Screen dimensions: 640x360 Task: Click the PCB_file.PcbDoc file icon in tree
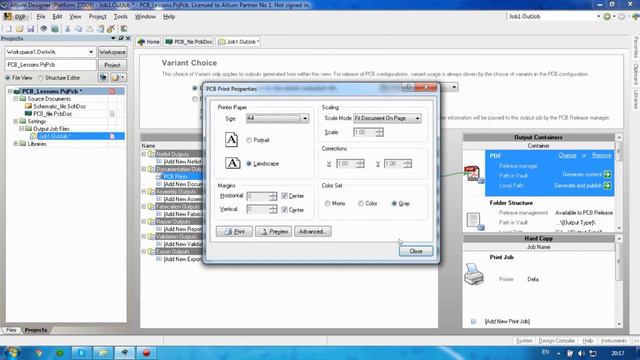point(28,113)
